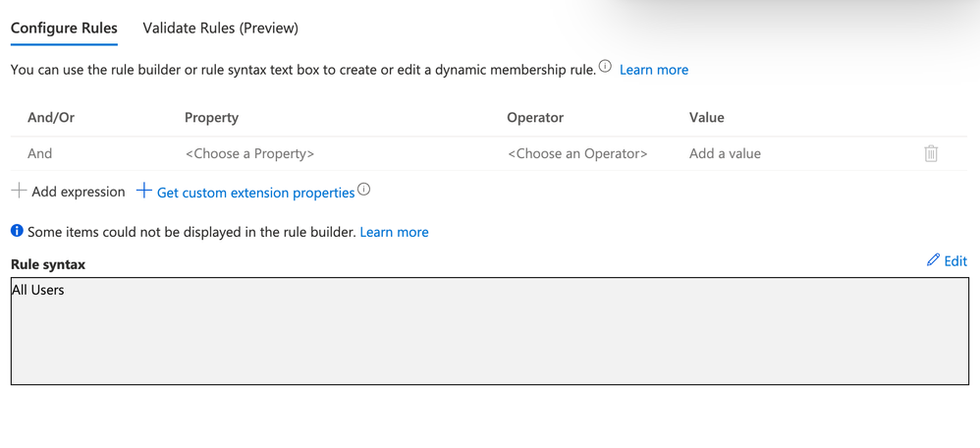This screenshot has width=980, height=448.
Task: Open the And/Or dropdown showing And
Action: click(40, 153)
